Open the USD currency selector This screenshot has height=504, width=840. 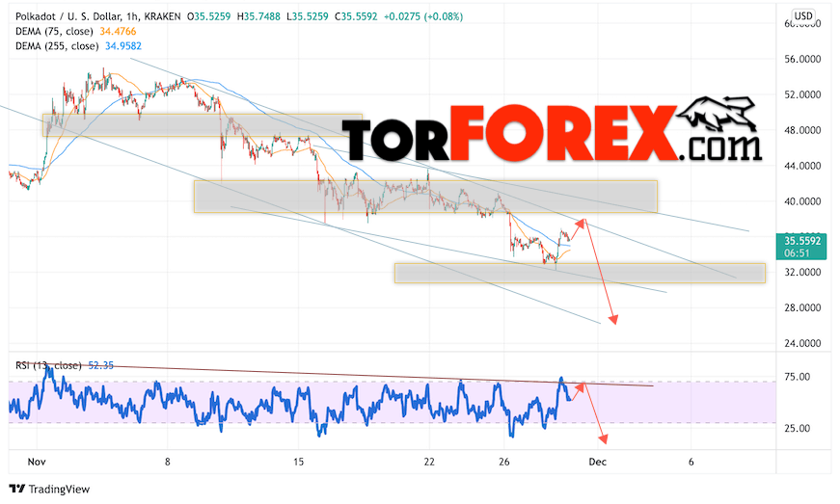[803, 16]
